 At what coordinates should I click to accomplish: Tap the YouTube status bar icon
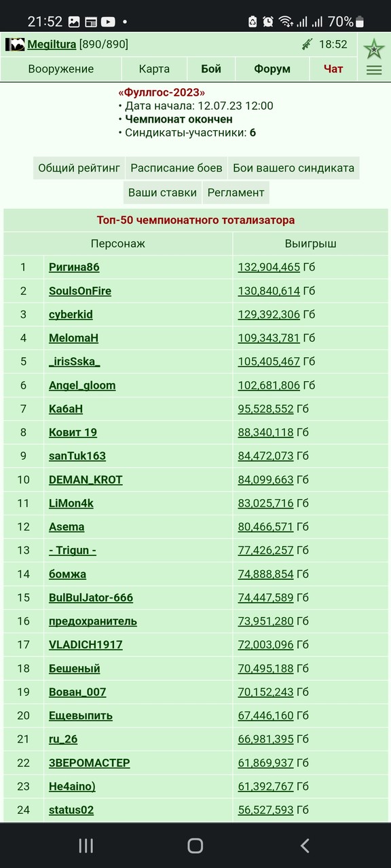tap(108, 22)
